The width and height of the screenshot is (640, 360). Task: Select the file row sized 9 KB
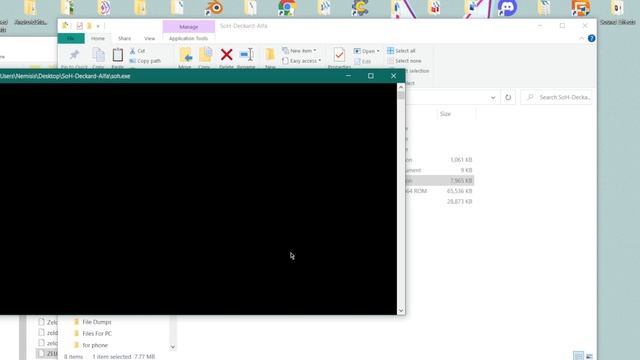[439, 170]
